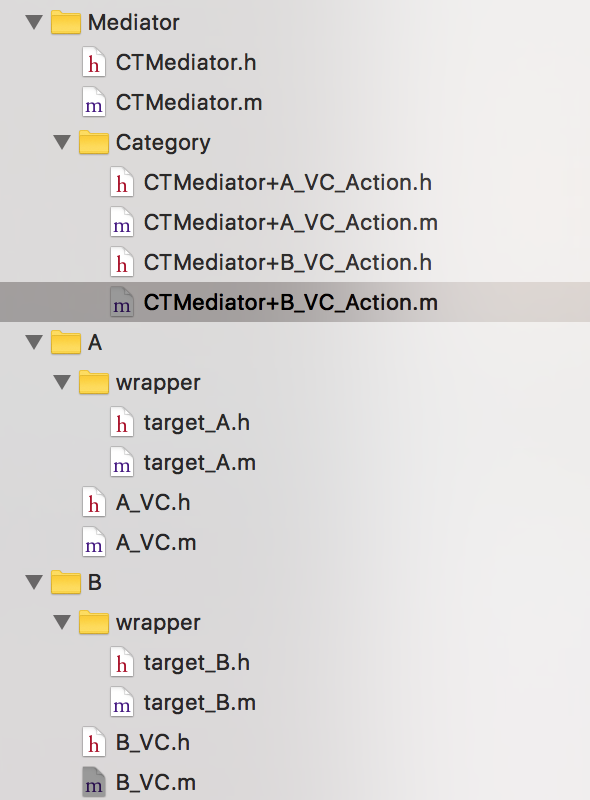Viewport: 590px width, 800px height.
Task: Collapse the Mediator group triangle
Action: 34,22
